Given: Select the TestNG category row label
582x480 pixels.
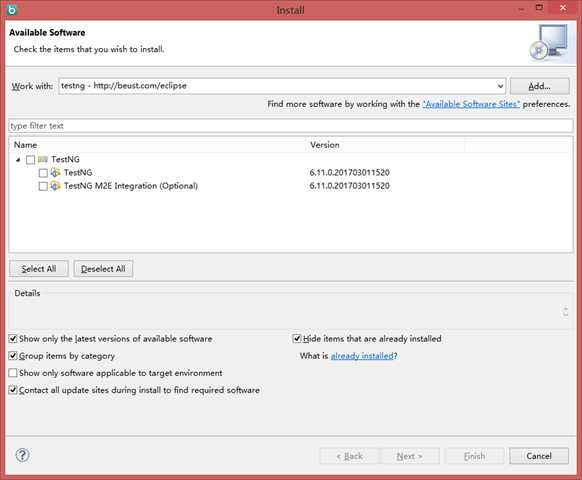Looking at the screenshot, I should [65, 160].
